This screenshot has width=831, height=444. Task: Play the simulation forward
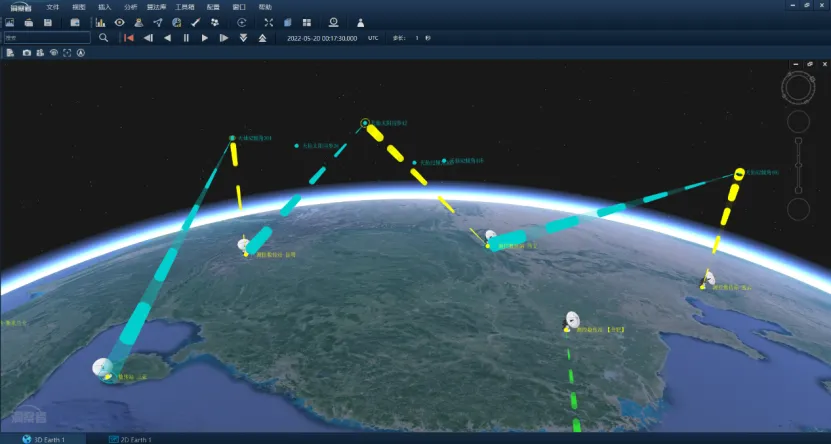click(205, 38)
